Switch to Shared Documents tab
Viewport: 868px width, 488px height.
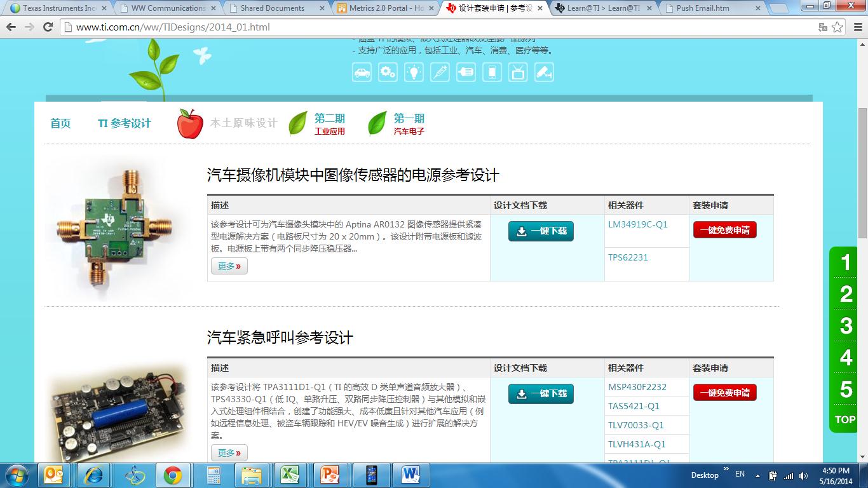[x=278, y=8]
